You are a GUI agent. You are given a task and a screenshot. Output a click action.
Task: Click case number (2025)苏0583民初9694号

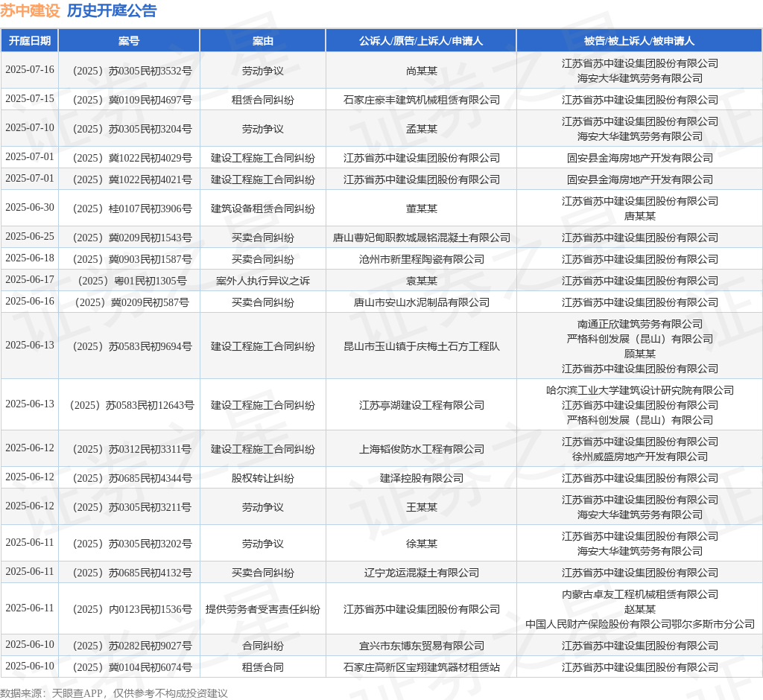132,347
